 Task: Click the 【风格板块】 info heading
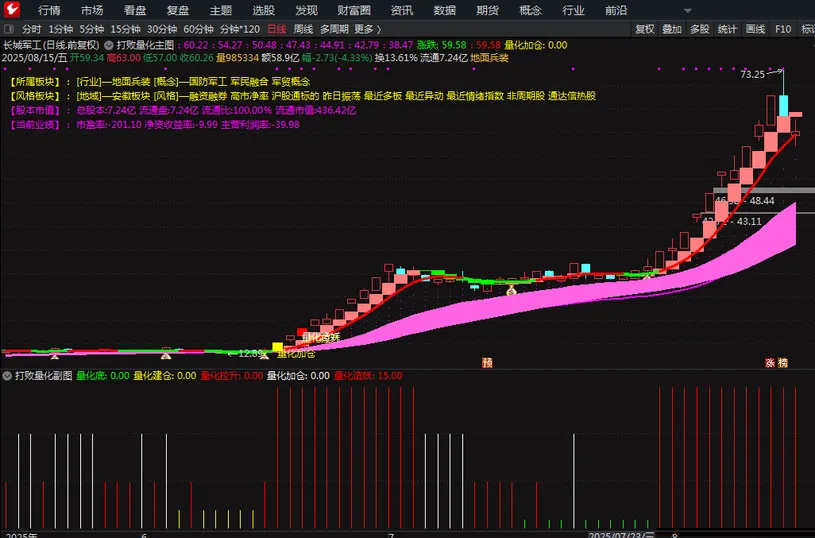pyautogui.click(x=36, y=96)
